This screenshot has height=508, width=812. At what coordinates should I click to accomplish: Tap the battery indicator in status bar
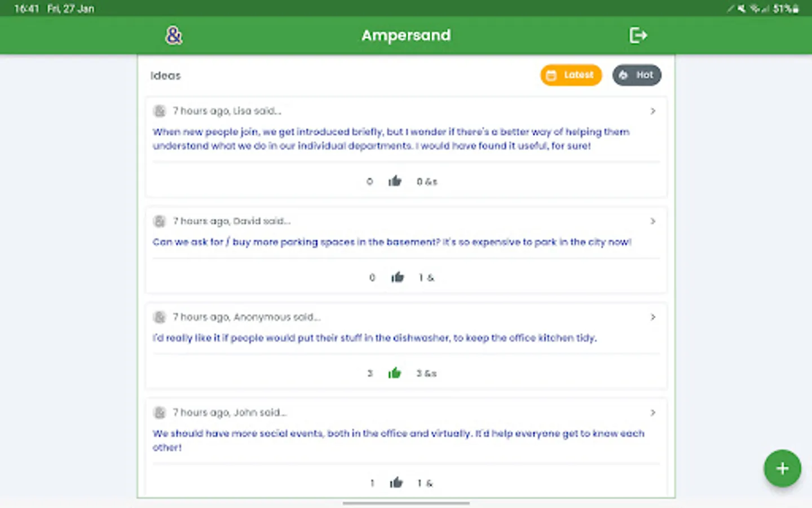pos(786,8)
